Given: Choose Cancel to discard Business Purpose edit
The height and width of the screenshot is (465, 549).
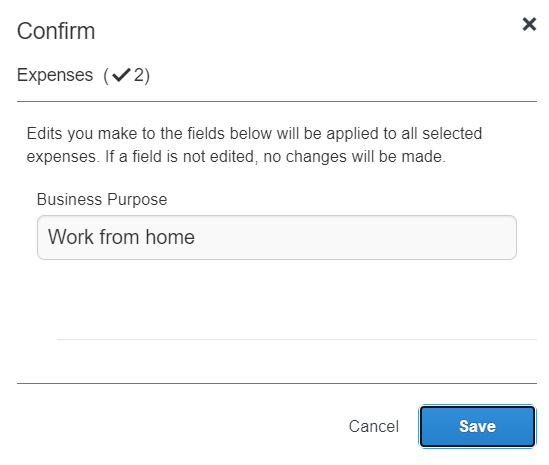Looking at the screenshot, I should [x=374, y=426].
